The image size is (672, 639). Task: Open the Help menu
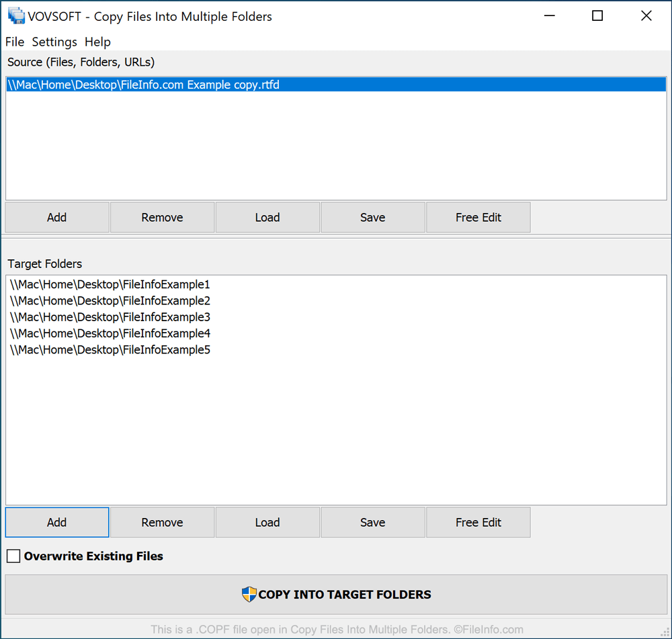coord(97,42)
